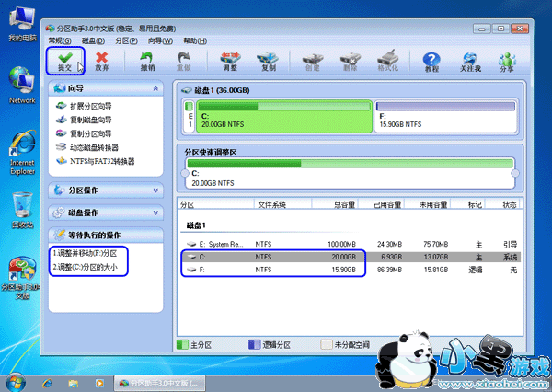Viewport: 552px width, 392px height.
Task: Click the 总容量 column header
Action: coord(335,204)
